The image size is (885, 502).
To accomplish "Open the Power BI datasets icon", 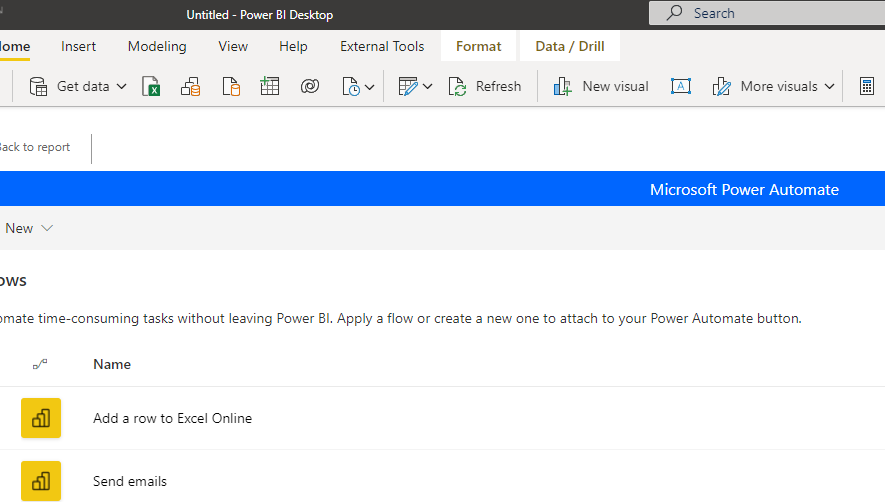I will click(191, 86).
